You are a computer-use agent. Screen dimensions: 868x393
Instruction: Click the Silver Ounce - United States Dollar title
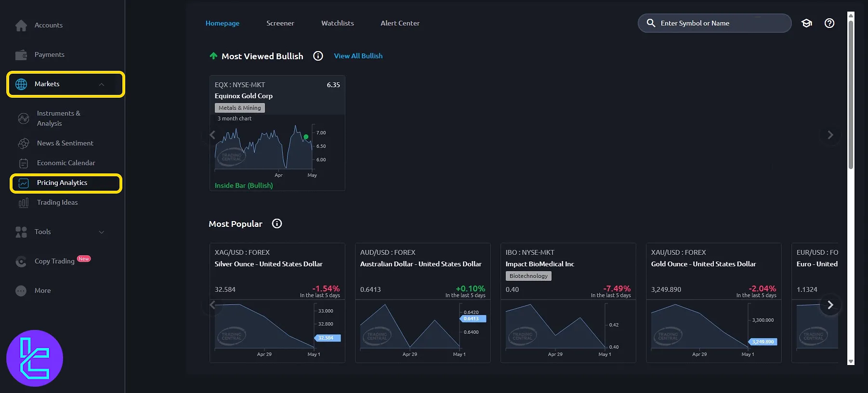(x=268, y=264)
